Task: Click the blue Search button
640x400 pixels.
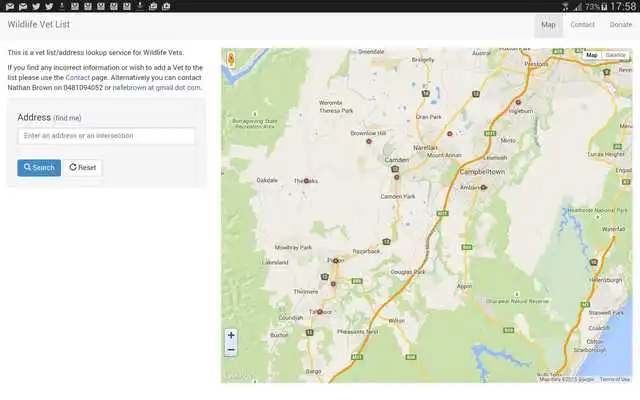Action: [39, 167]
